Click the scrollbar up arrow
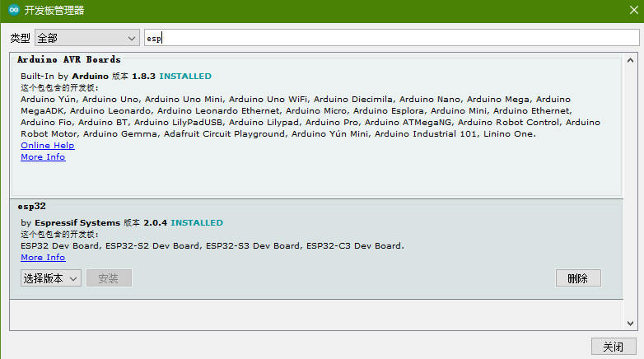 (x=631, y=60)
